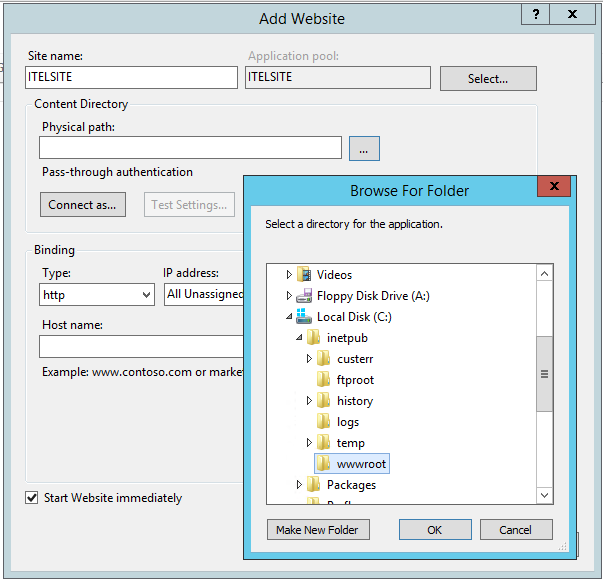Select the 'temp' folder label
This screenshot has height=581, width=603.
click(x=351, y=443)
